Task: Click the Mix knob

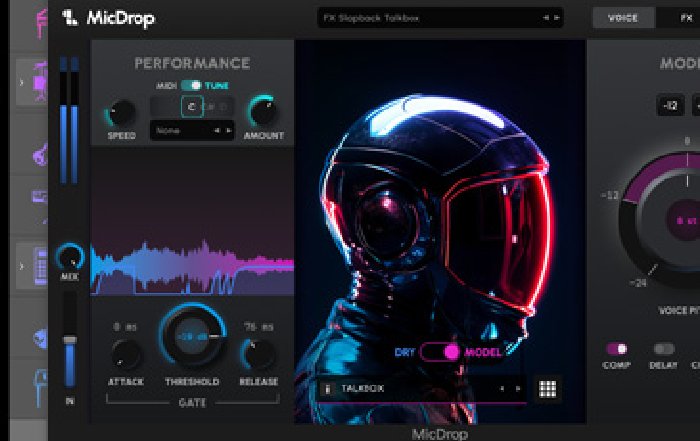Action: pos(70,257)
